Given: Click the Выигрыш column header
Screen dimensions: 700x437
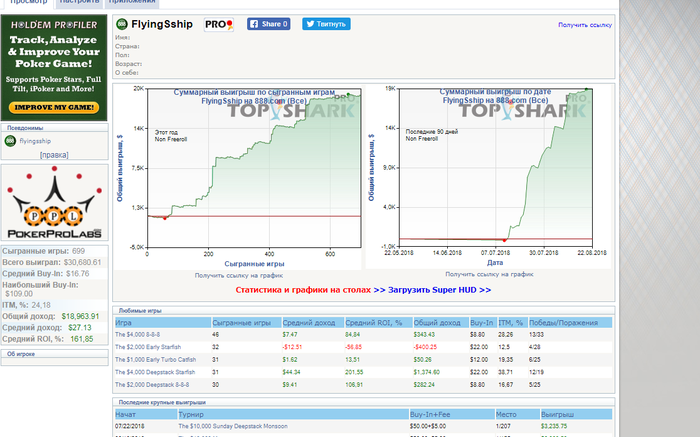Looking at the screenshot, I should pos(576,415).
